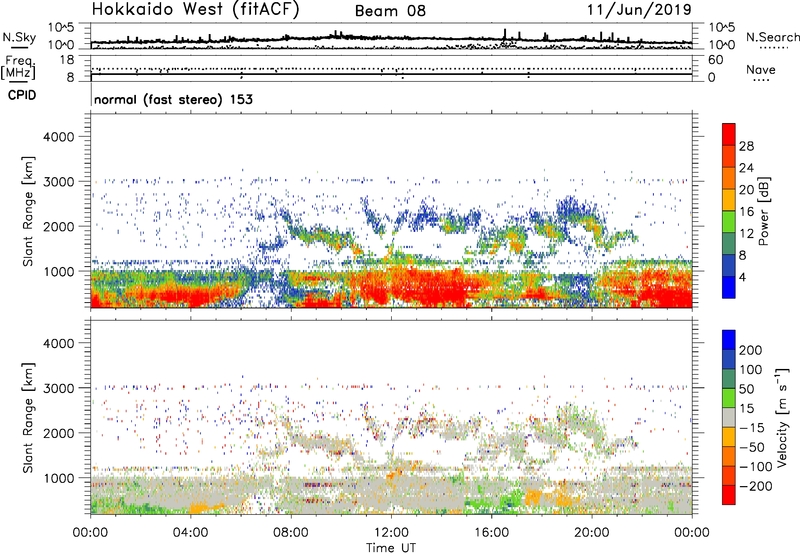Click the "Nave" legend label
This screenshot has width=800, height=554.
coord(760,70)
